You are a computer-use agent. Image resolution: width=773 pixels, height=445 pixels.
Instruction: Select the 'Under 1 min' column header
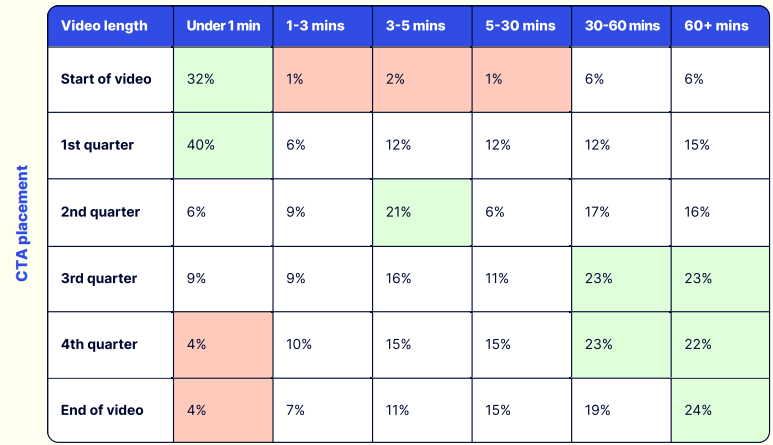tap(222, 25)
